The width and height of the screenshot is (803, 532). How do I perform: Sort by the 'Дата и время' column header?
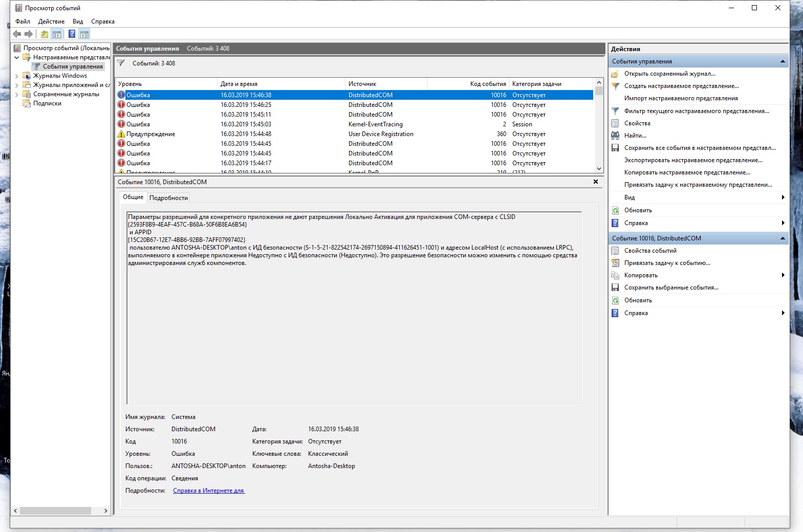coord(281,84)
